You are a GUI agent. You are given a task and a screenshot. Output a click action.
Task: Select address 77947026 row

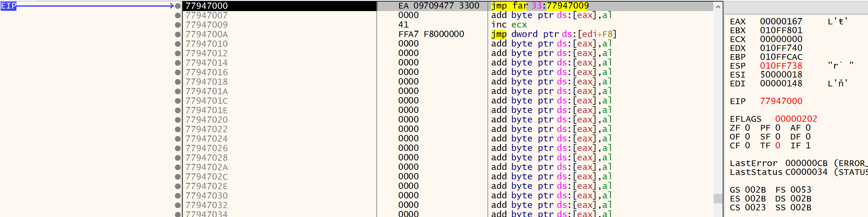447,148
